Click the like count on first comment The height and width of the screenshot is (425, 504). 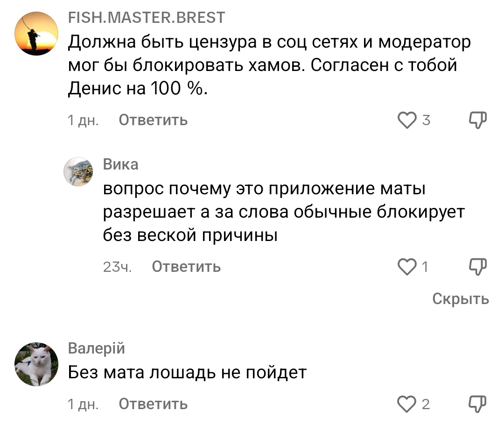[426, 120]
